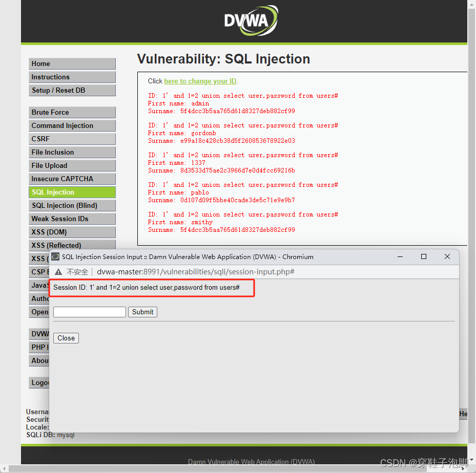Viewport: 476px width, 473px height.
Task: Maximize the Session Input popup window
Action: pos(424,257)
